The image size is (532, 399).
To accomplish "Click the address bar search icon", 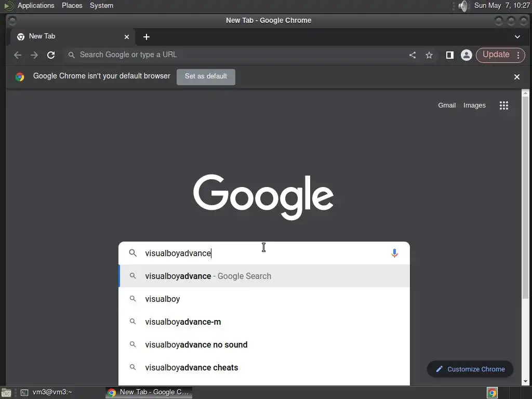I will coord(71,55).
